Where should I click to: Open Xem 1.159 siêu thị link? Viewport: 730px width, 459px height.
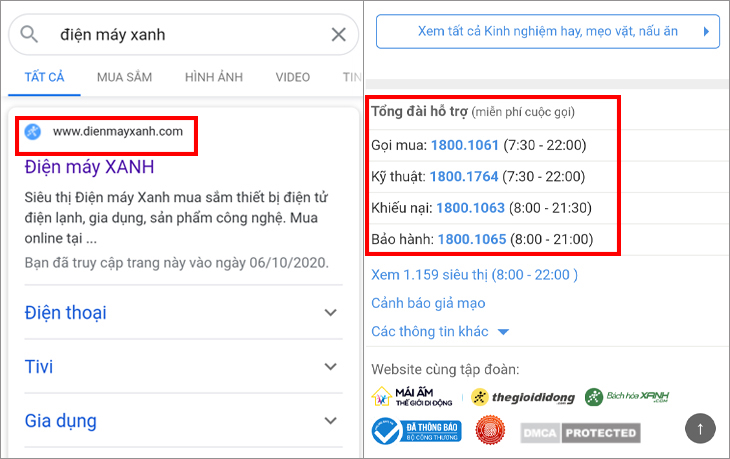tap(474, 275)
